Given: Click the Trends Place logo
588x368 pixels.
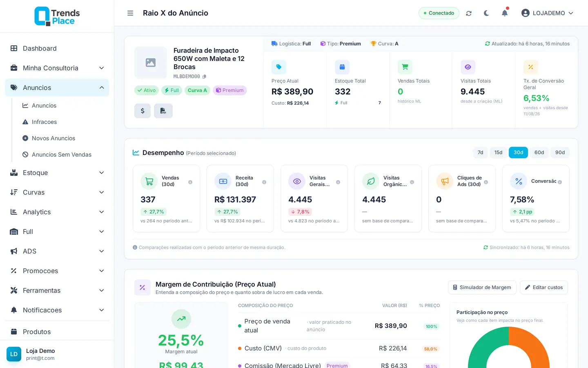Looking at the screenshot, I should coord(57,16).
